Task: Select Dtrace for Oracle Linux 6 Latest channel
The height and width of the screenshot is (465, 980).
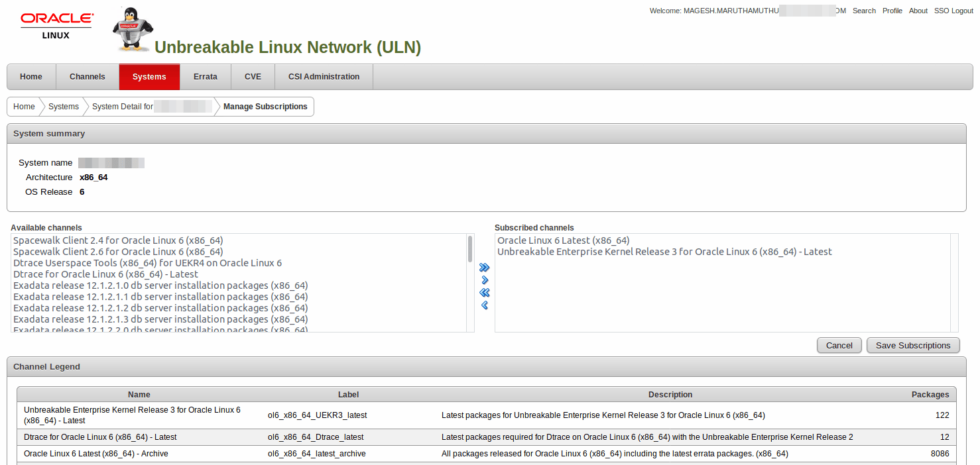Action: pos(105,274)
